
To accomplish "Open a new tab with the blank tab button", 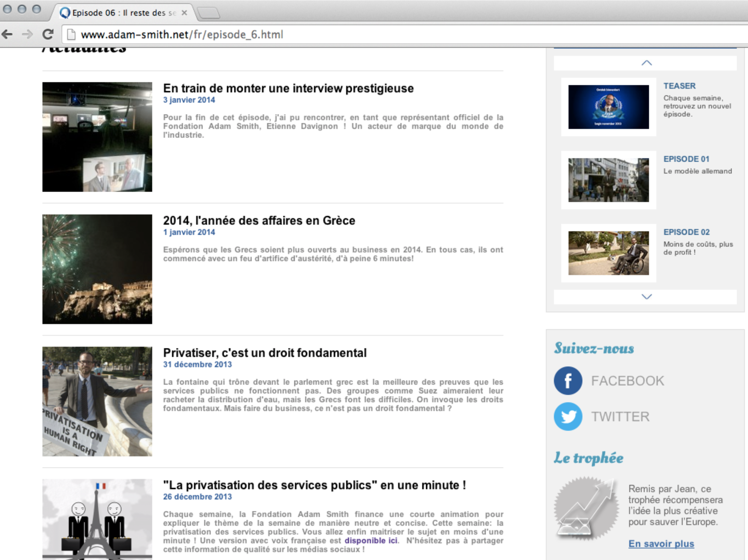I will (x=208, y=13).
